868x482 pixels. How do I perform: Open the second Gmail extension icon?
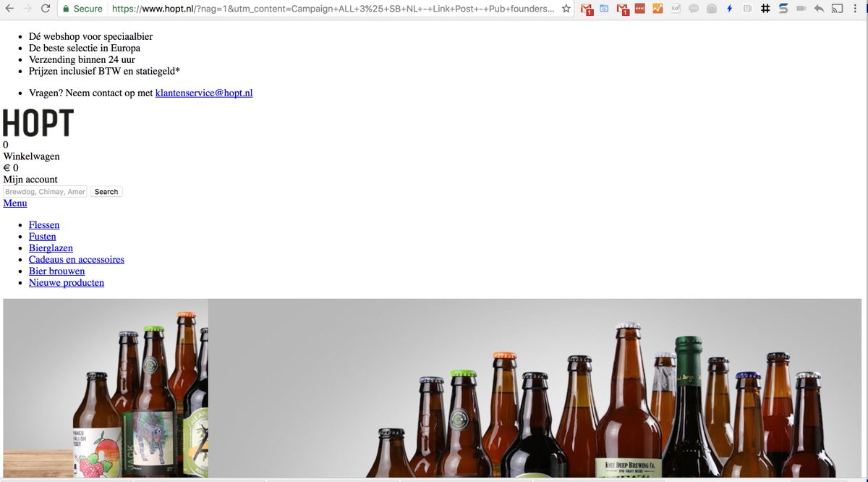coord(622,9)
